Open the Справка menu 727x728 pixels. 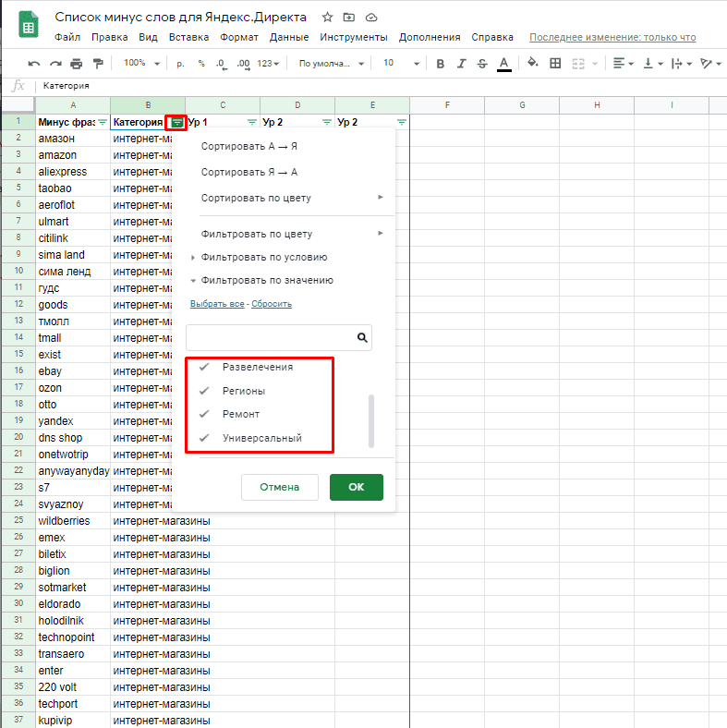click(492, 37)
